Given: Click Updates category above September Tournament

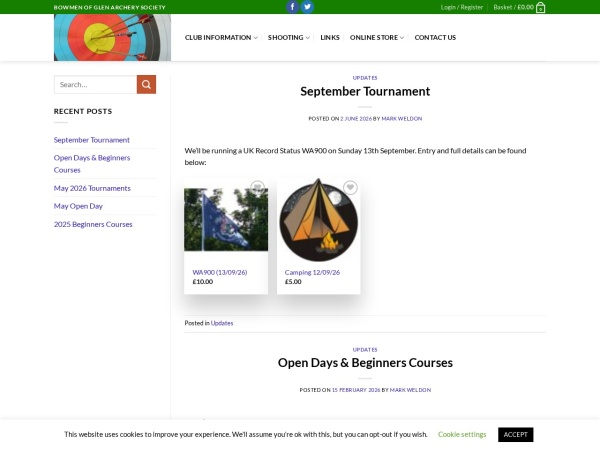Looking at the screenshot, I should click(365, 78).
